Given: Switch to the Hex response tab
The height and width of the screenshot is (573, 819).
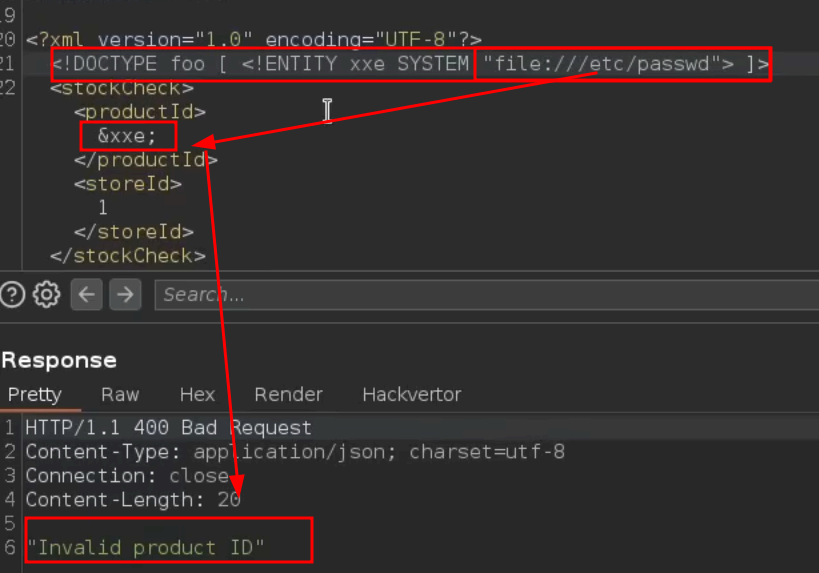Looking at the screenshot, I should [x=197, y=394].
